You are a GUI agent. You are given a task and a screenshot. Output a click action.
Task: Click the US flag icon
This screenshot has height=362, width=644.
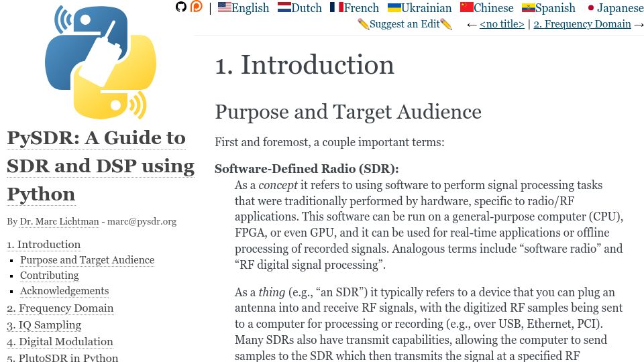point(224,7)
